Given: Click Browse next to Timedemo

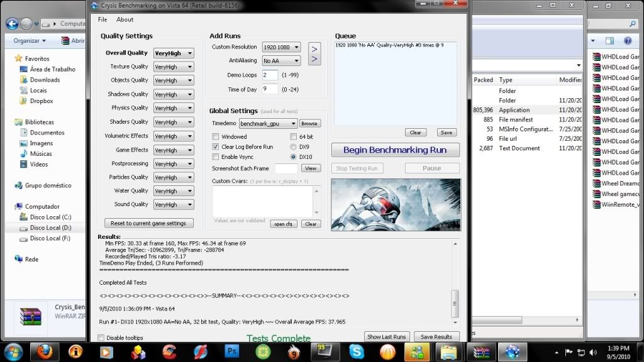Looking at the screenshot, I should (309, 124).
